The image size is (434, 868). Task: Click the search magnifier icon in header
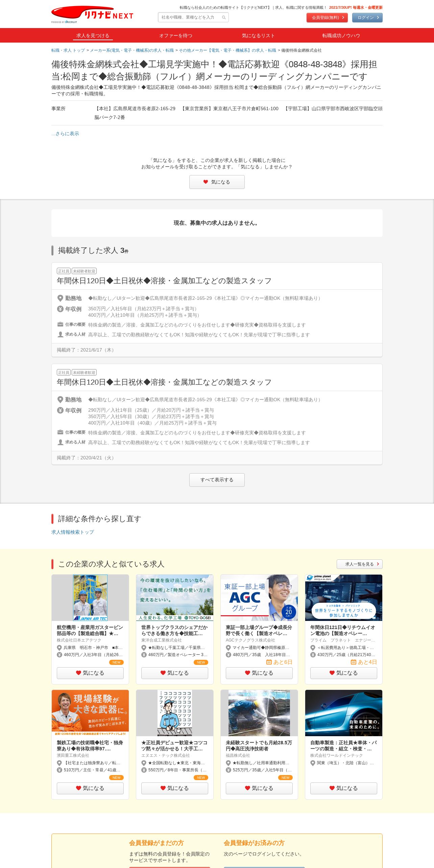224,17
